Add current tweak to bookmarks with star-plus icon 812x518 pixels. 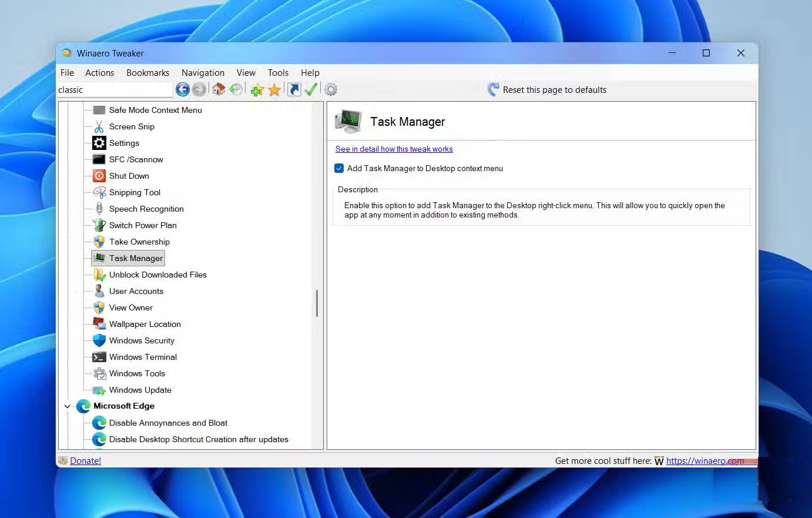[257, 89]
